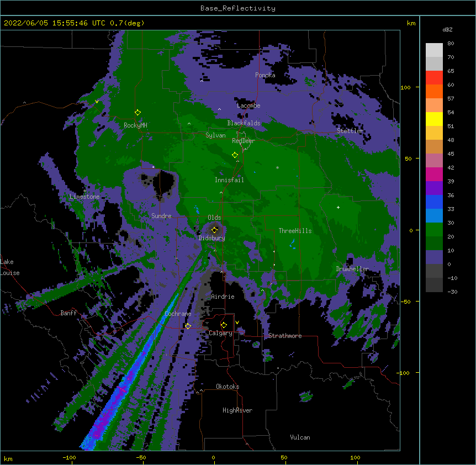The height and width of the screenshot is (465, 476).
Task: Pick the magenta 42 dBZ legend swatch
Action: tap(434, 174)
